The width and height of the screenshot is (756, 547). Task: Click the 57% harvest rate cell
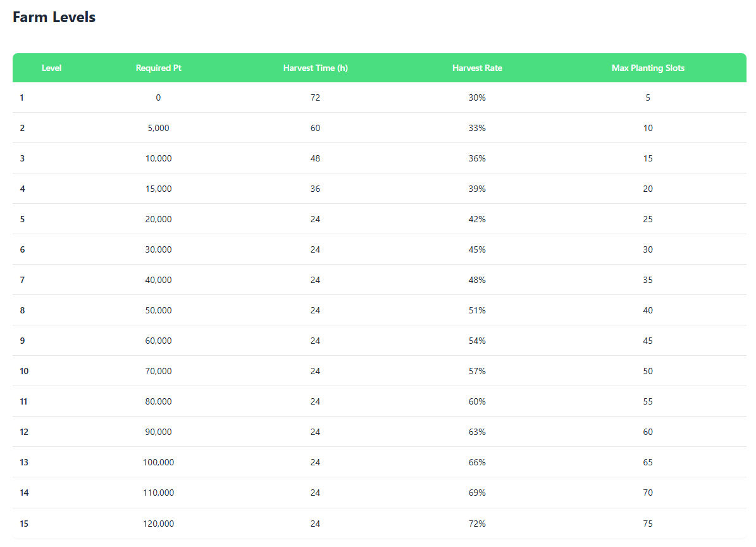(477, 371)
